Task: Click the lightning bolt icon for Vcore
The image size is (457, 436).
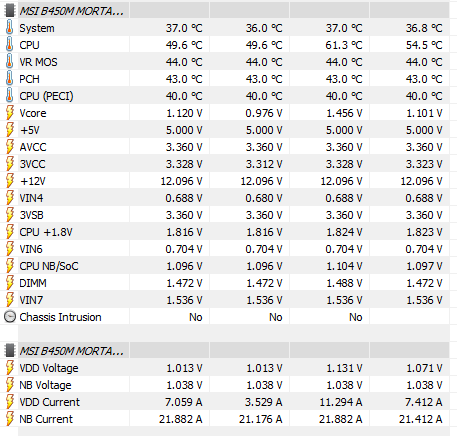Action: click(10, 113)
